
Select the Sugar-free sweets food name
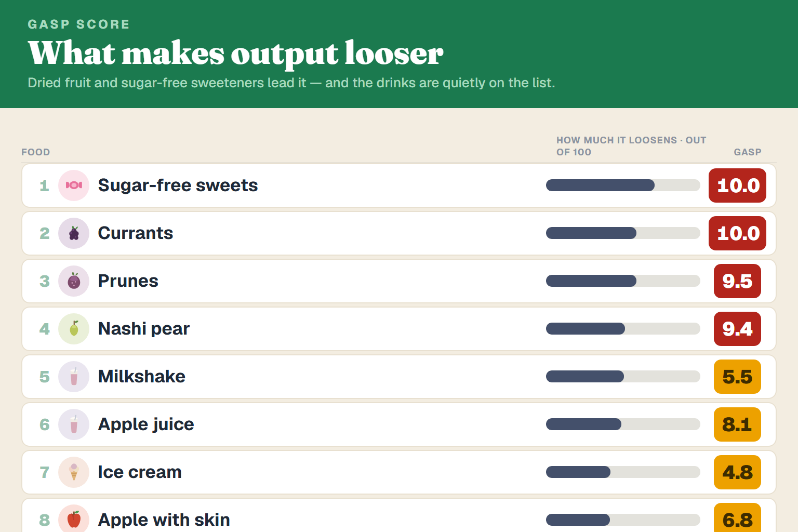178,185
